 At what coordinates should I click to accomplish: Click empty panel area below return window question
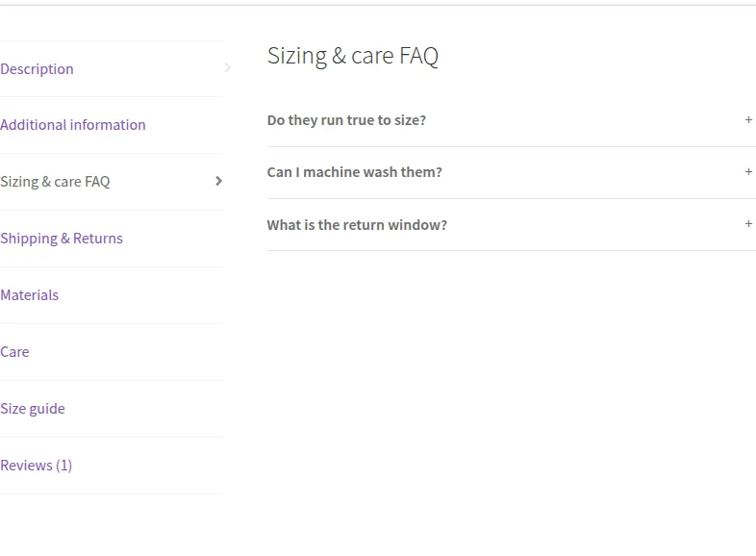(512, 386)
